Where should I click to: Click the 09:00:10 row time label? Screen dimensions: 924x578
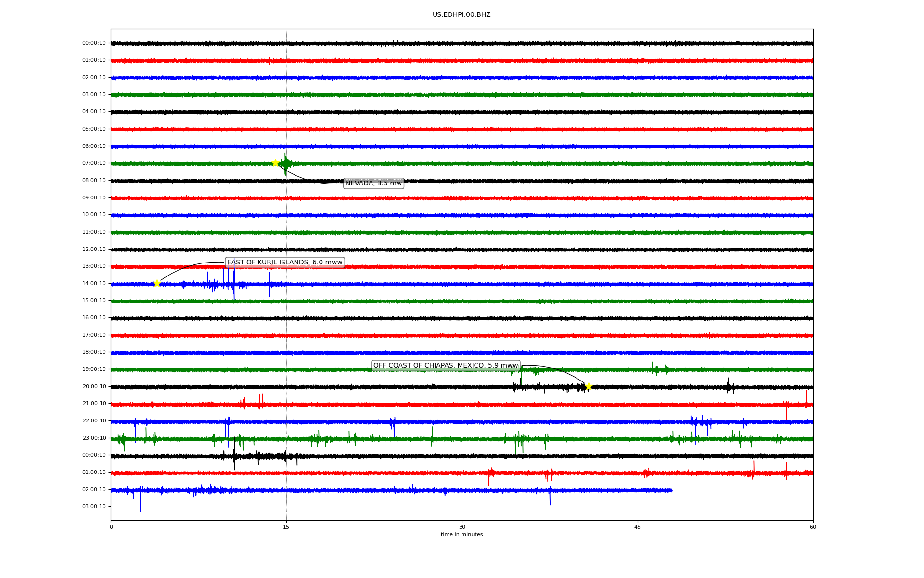point(94,198)
